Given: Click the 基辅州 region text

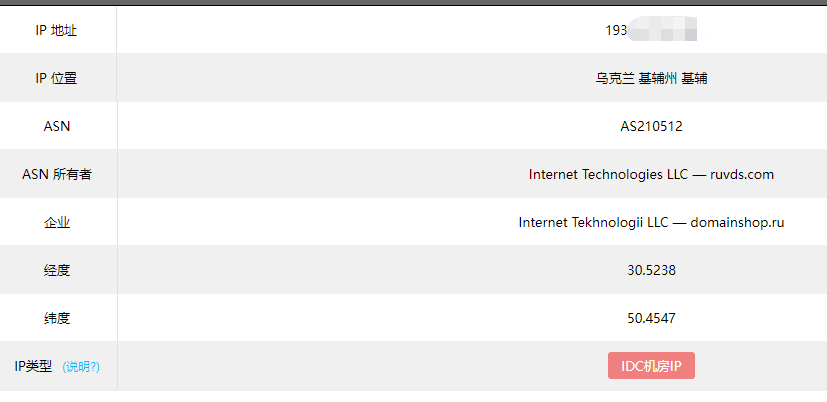Looking at the screenshot, I should pos(657,78).
